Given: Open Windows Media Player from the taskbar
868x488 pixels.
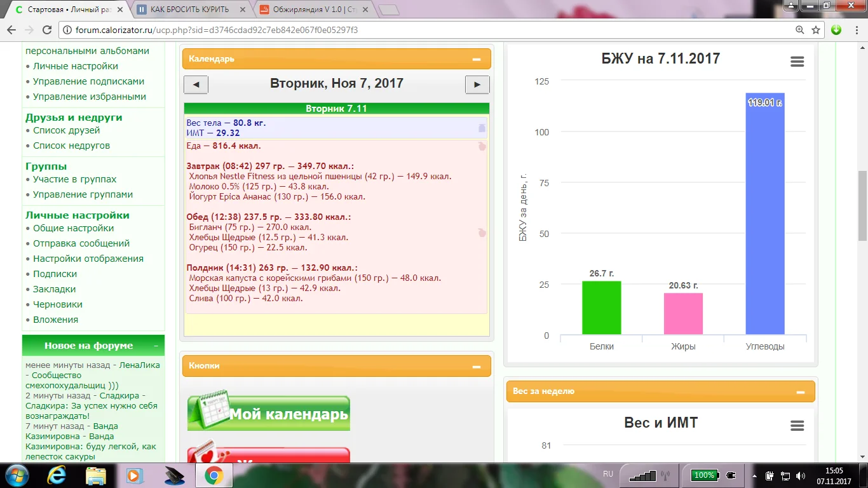Looking at the screenshot, I should 133,475.
